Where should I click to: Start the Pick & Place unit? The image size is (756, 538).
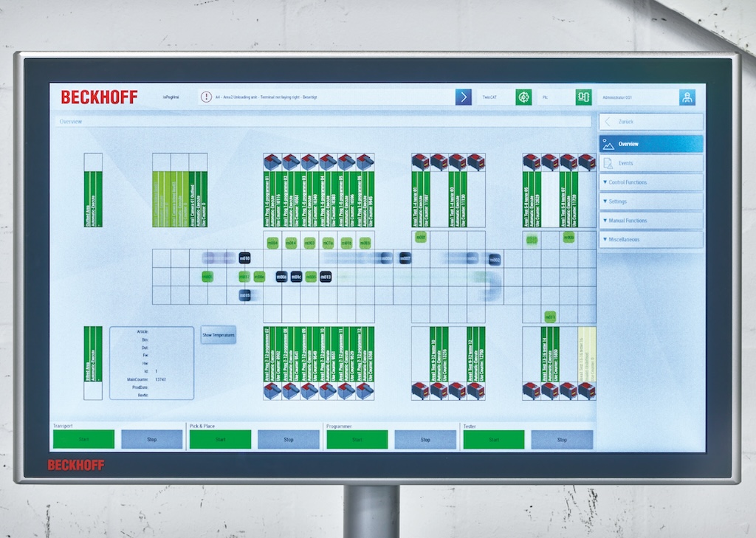pos(220,439)
